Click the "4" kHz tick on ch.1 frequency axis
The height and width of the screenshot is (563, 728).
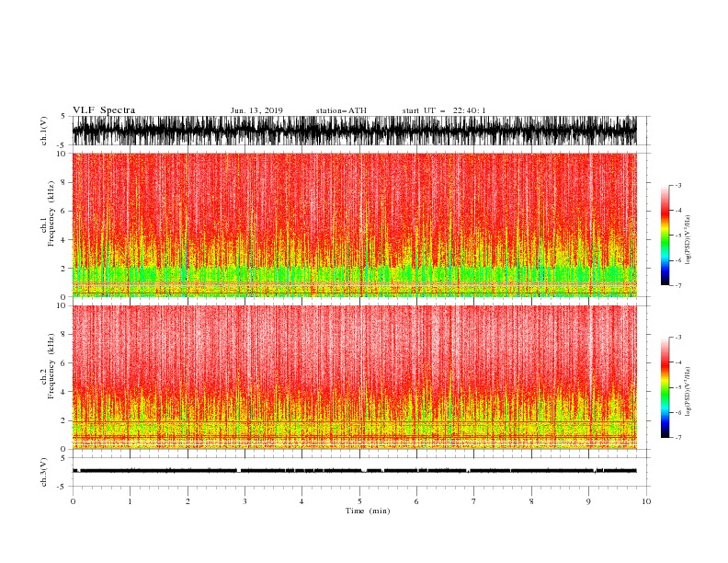pyautogui.click(x=63, y=240)
